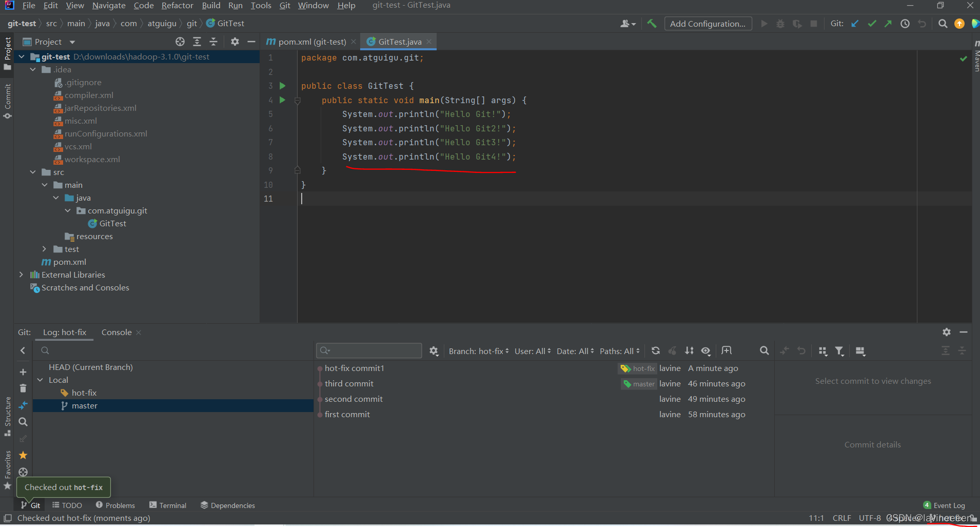Open Event Log
Screen dimensions: 980x527
pyautogui.click(x=944, y=505)
